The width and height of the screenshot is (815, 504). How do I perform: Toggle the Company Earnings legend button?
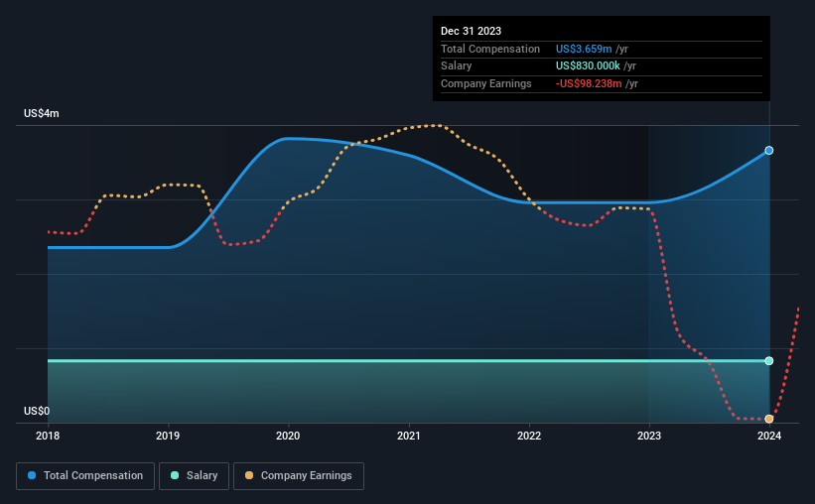coord(299,475)
